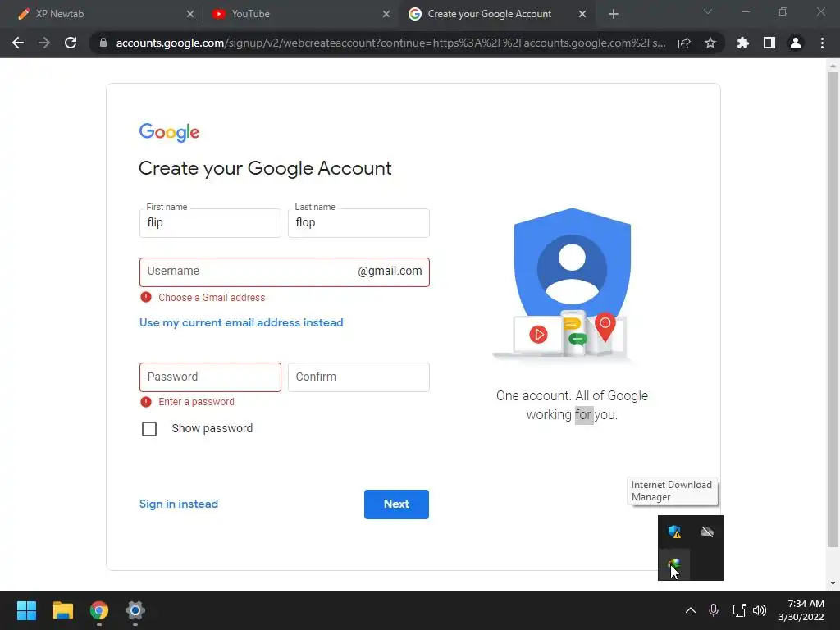Open Chrome from the taskbar
Viewport: 840px width, 630px height.
click(99, 610)
